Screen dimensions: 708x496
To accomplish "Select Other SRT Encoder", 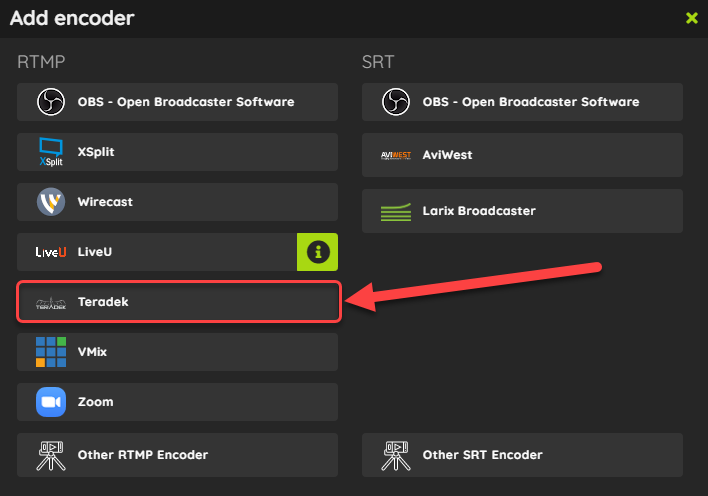I will [522, 455].
